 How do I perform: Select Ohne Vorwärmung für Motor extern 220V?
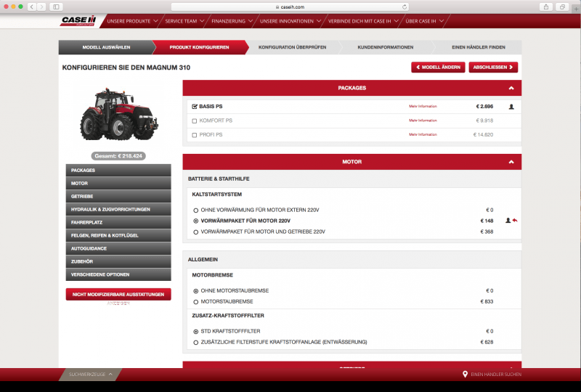195,210
